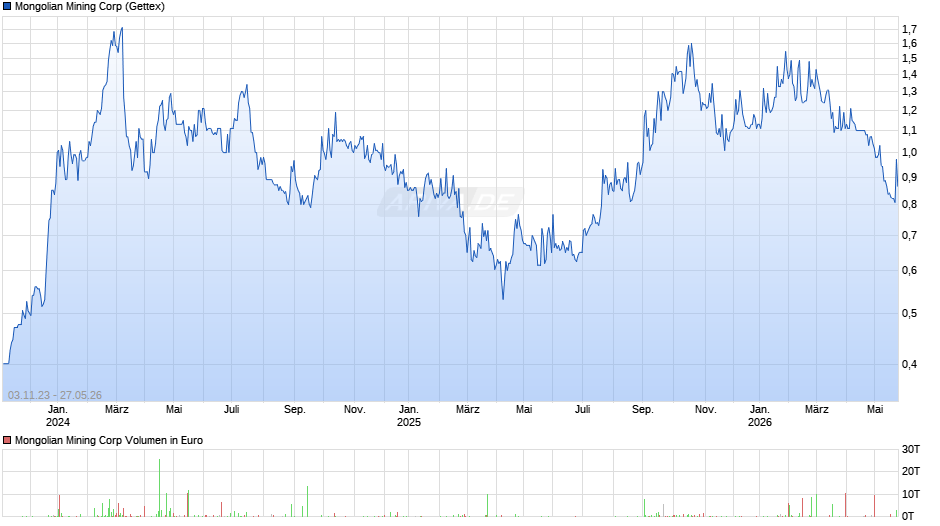The image size is (940, 526).
Task: Click the "1,4" price axis label
Action: coord(909,74)
